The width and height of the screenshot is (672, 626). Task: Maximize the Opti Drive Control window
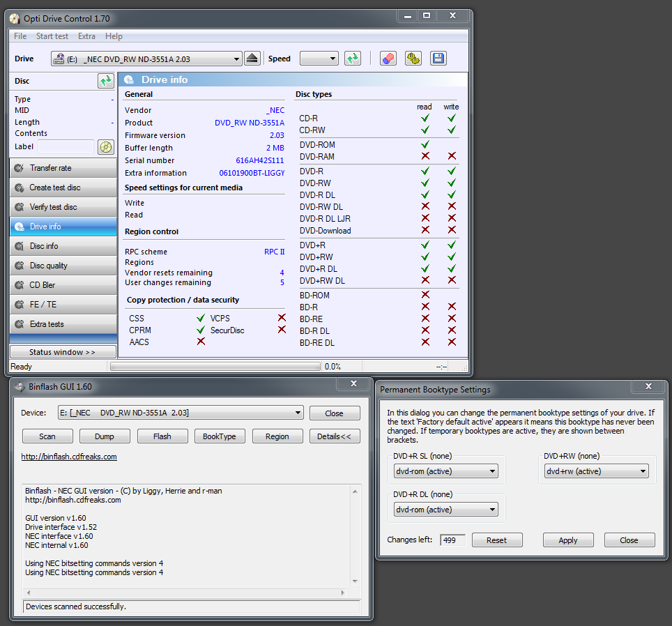point(427,16)
